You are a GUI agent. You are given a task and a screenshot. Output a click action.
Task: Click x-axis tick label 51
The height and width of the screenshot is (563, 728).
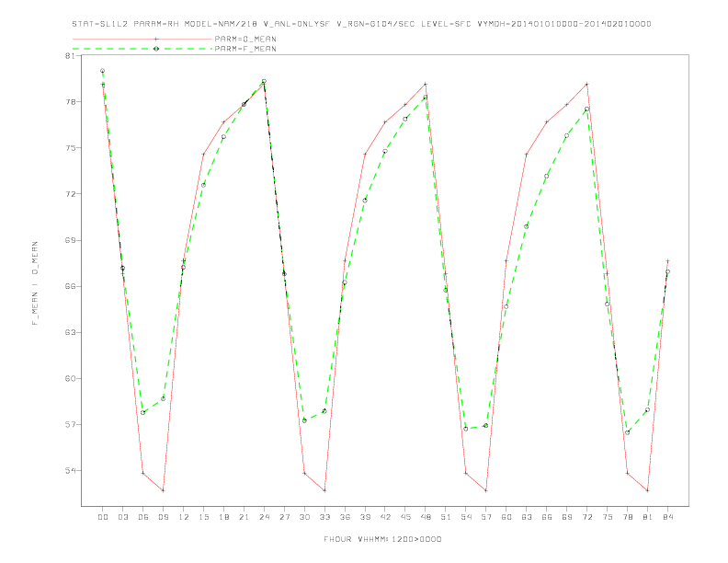[446, 517]
